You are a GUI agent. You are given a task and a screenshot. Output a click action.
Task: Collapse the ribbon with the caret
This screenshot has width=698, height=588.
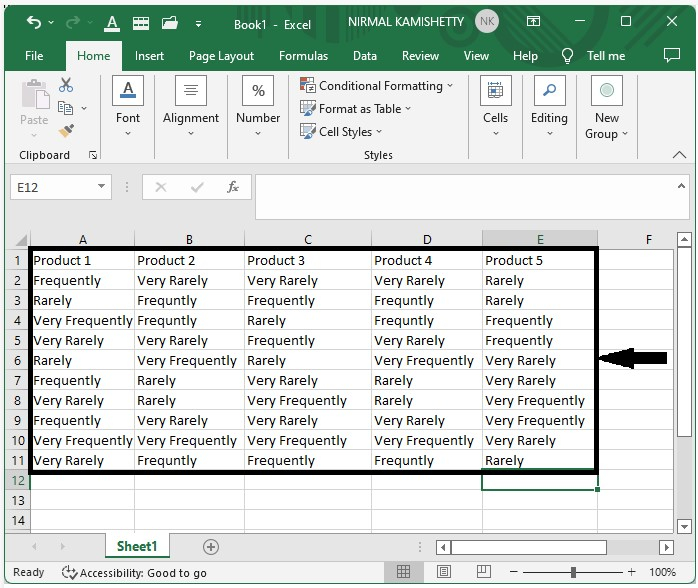[x=679, y=154]
